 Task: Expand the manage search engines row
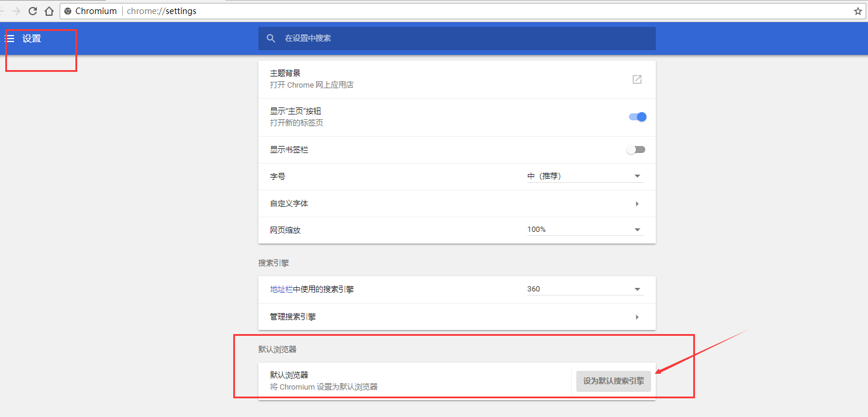pos(457,317)
